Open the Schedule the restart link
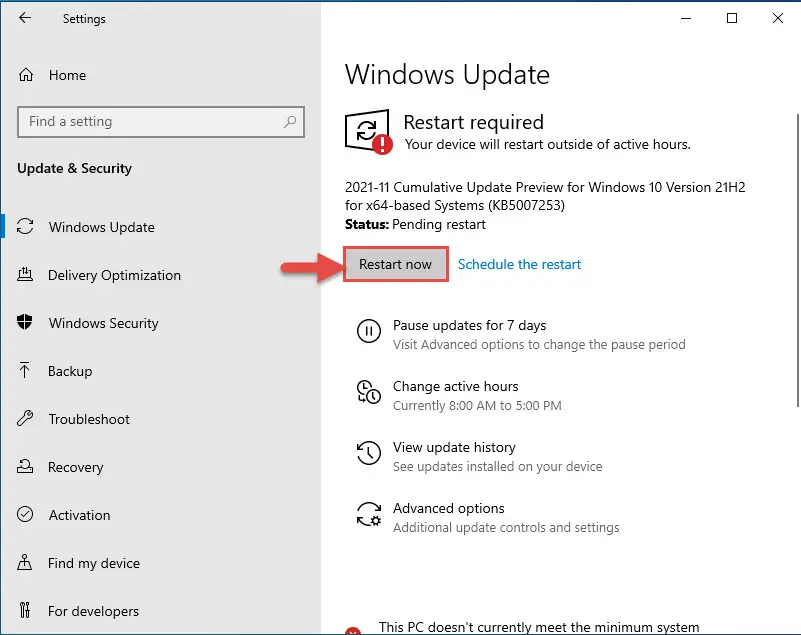The width and height of the screenshot is (801, 635). coord(519,264)
